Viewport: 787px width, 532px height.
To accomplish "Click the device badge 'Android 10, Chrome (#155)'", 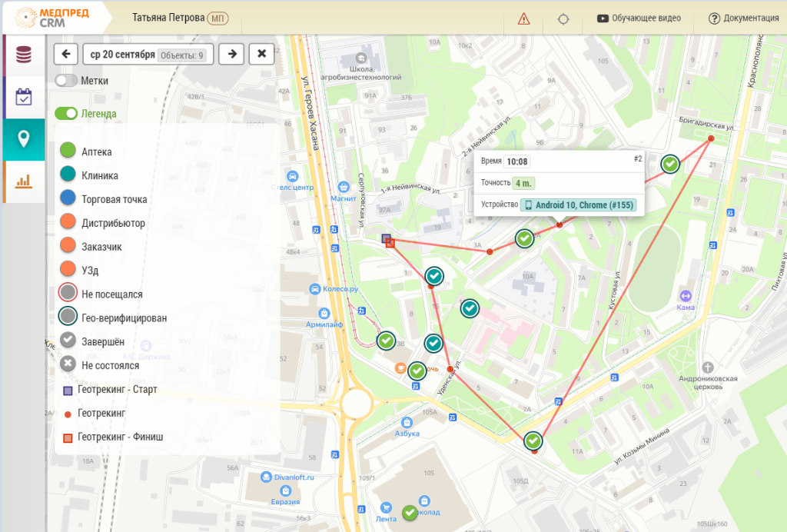I will 579,205.
